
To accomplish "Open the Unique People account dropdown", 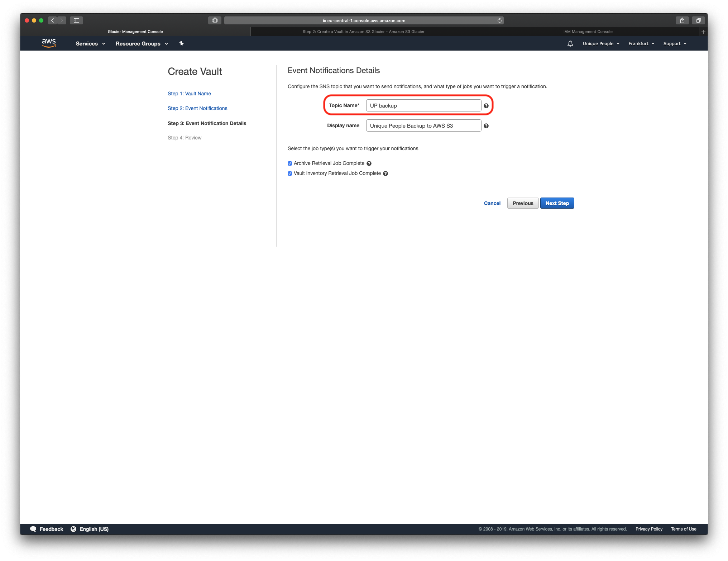I will click(x=601, y=44).
